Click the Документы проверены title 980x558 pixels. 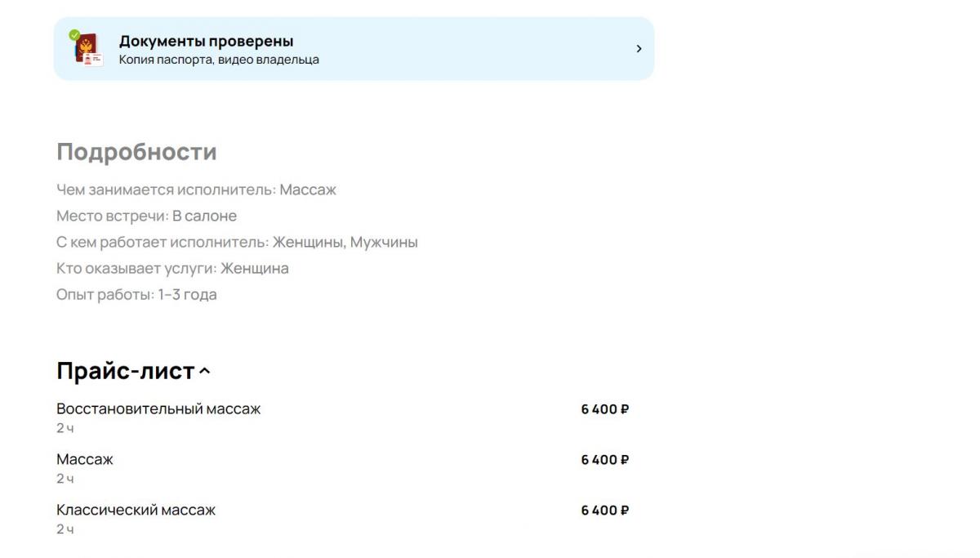pyautogui.click(x=206, y=41)
